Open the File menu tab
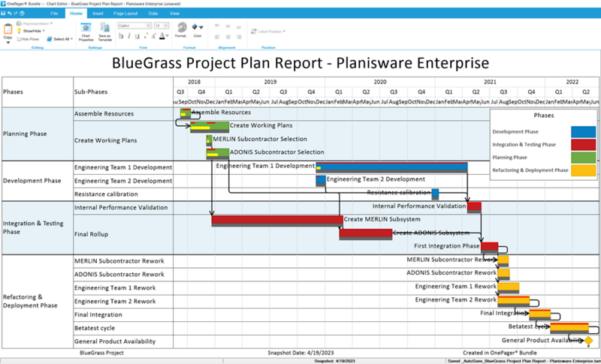This screenshot has width=601, height=364. point(54,14)
